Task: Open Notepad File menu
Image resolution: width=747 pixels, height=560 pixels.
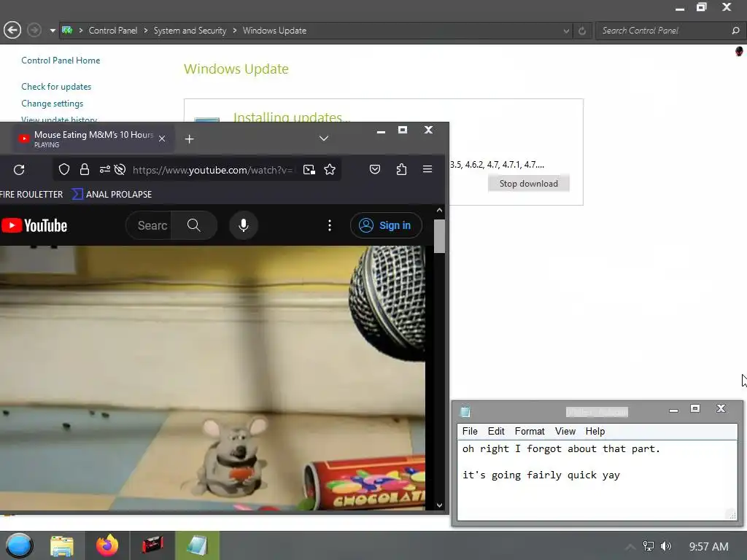Action: 470,431
